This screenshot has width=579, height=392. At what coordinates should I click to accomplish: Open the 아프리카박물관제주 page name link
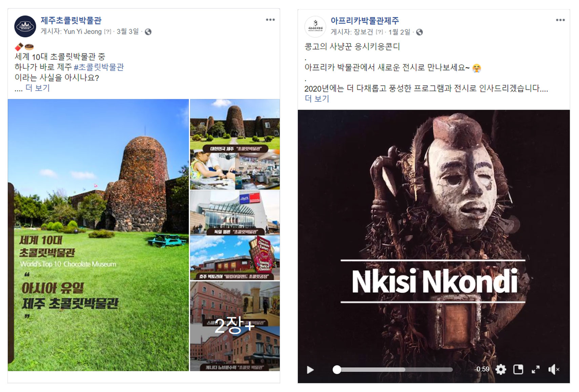365,21
